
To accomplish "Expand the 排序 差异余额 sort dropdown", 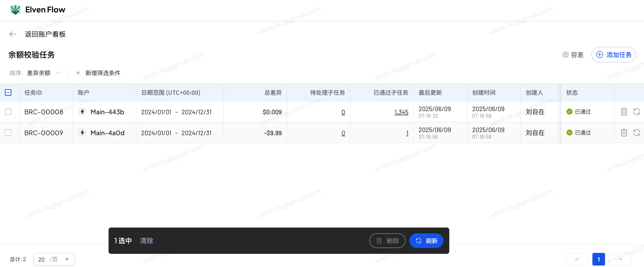I will [44, 73].
